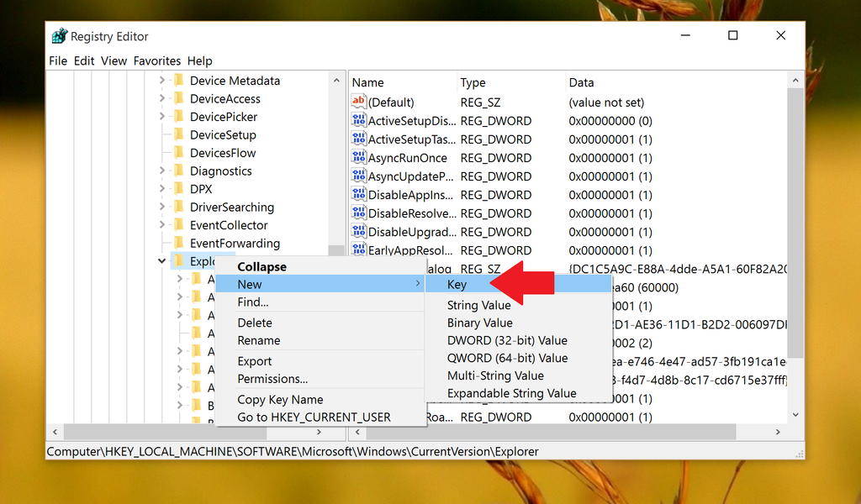Maximize the Registry Editor window
861x504 pixels.
pyautogui.click(x=732, y=35)
